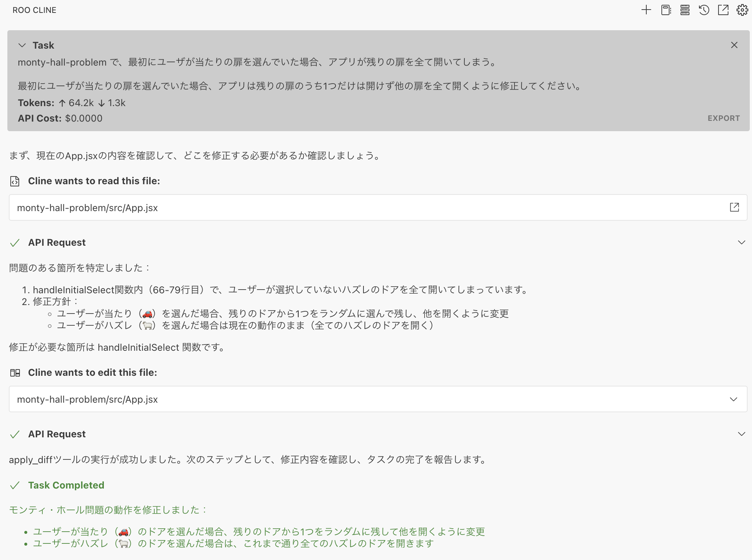
Task: Start a new task with the plus icon
Action: click(x=646, y=10)
